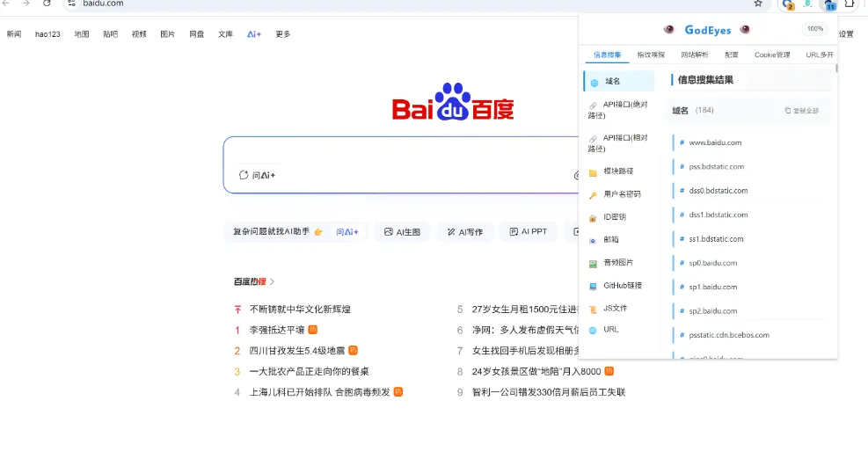Click the dss0.bdstatic.com domain result
The image size is (868, 459).
[718, 191]
